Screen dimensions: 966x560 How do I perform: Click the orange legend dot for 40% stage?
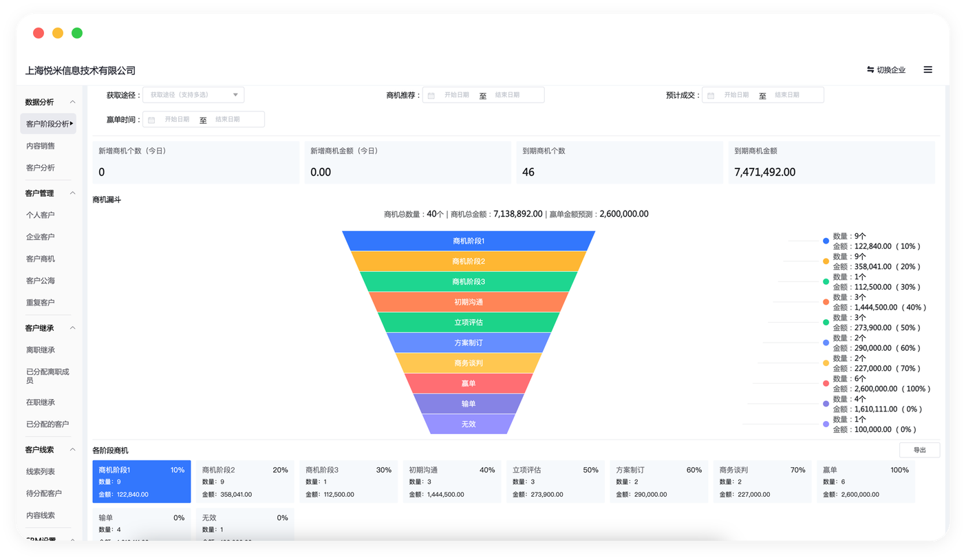(826, 302)
